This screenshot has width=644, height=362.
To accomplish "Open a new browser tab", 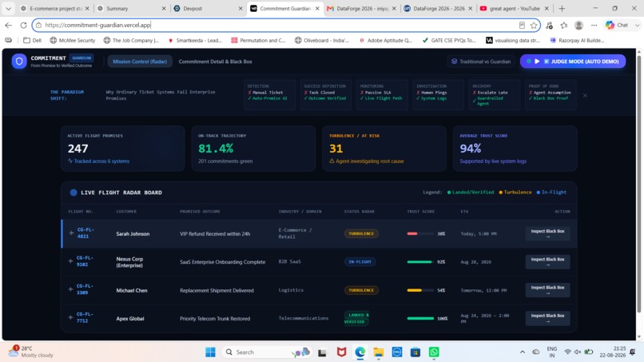I will coord(562,8).
